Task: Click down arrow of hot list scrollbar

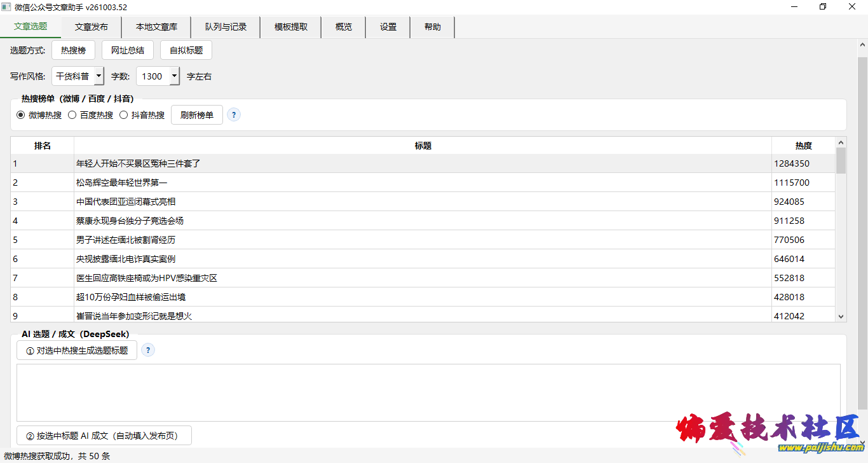Action: pos(841,316)
